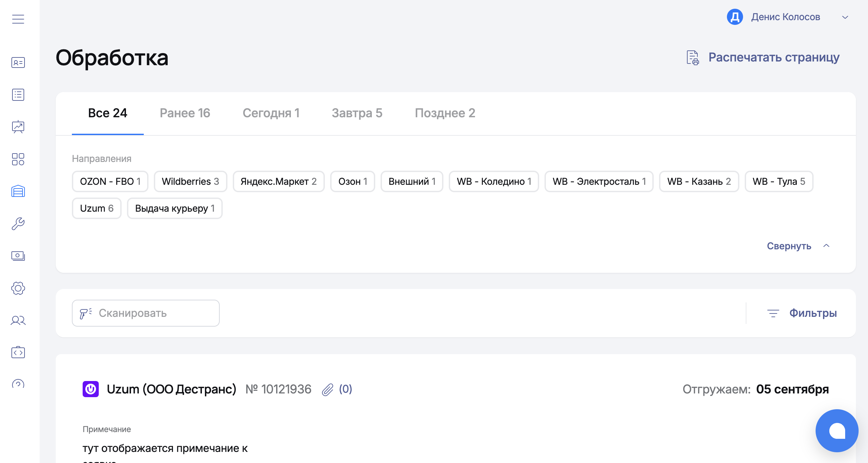Toggle the WB - Тула 5 filter chip

pyautogui.click(x=779, y=181)
